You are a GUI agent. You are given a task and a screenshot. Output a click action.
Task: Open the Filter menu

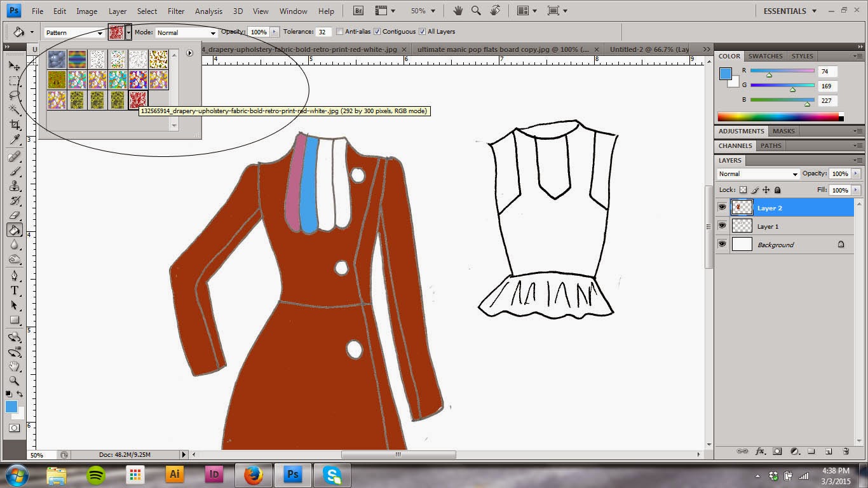tap(176, 11)
